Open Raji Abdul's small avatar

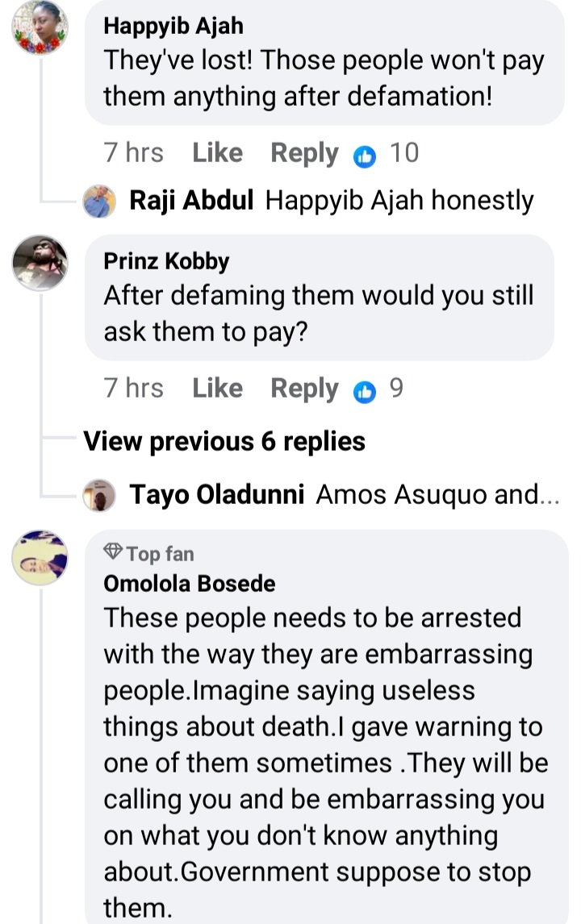click(100, 201)
